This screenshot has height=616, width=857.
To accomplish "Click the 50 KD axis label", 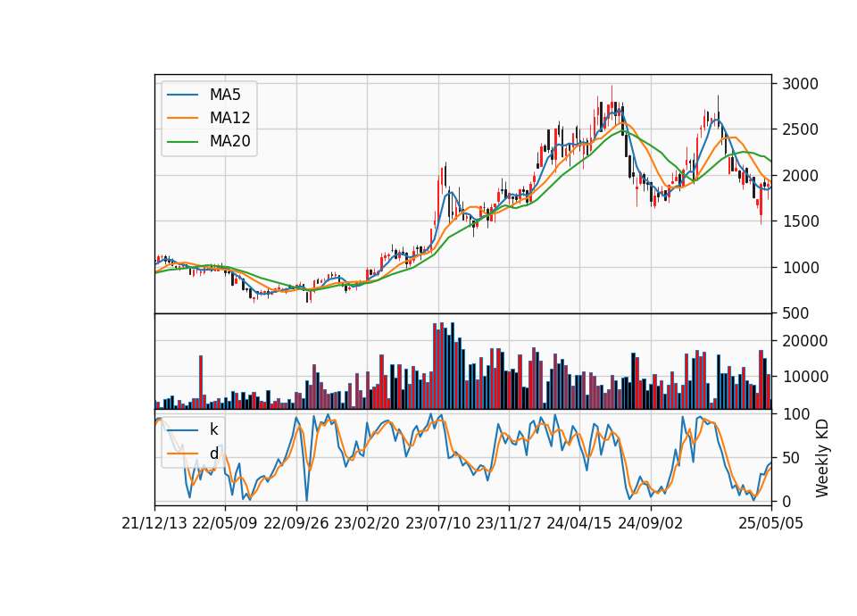I will [791, 458].
